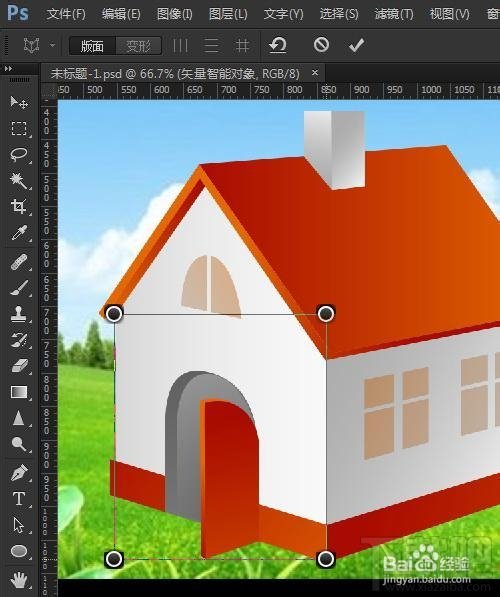Select the Eraser tool
Image resolution: width=500 pixels, height=597 pixels.
click(x=19, y=366)
